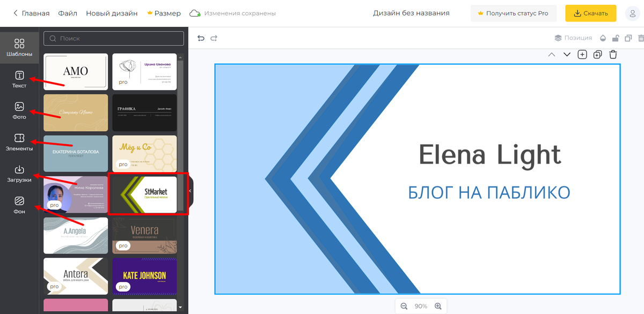Open the Фон background panel
The height and width of the screenshot is (314, 644).
19,205
